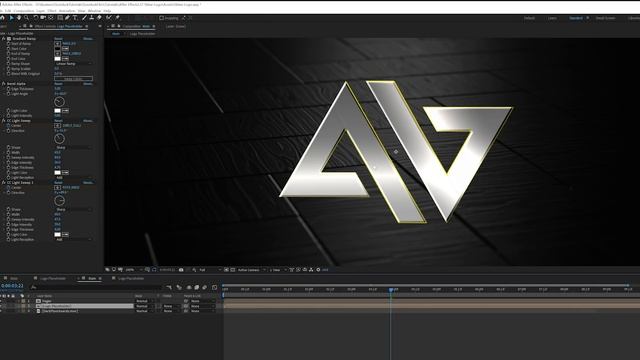Click Logo Placeholder in viewer breadcrumb
The image size is (640, 360).
click(142, 34)
